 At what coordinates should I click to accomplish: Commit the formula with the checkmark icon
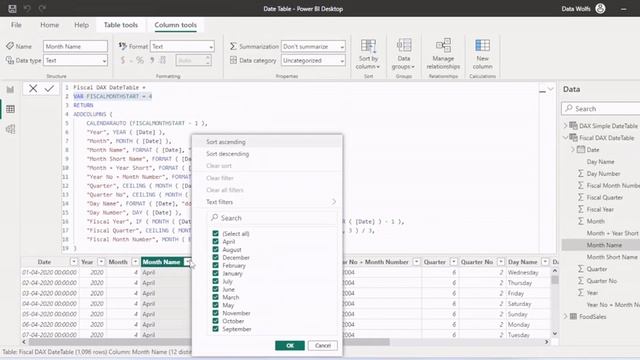click(49, 88)
